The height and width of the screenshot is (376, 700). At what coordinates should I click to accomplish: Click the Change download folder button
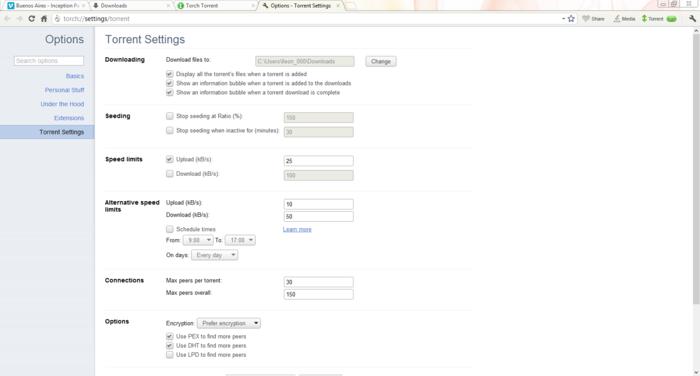tap(381, 62)
